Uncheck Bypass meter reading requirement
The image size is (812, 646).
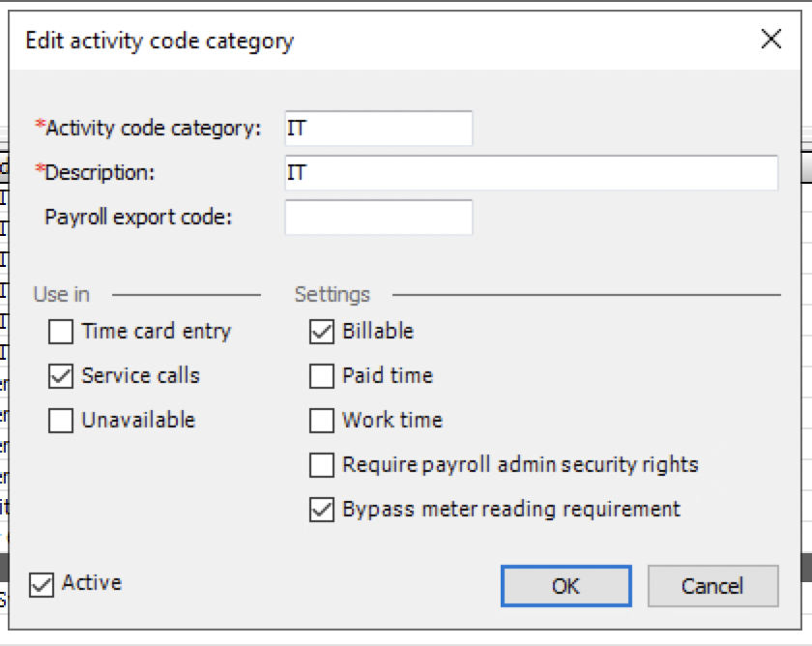coord(322,510)
